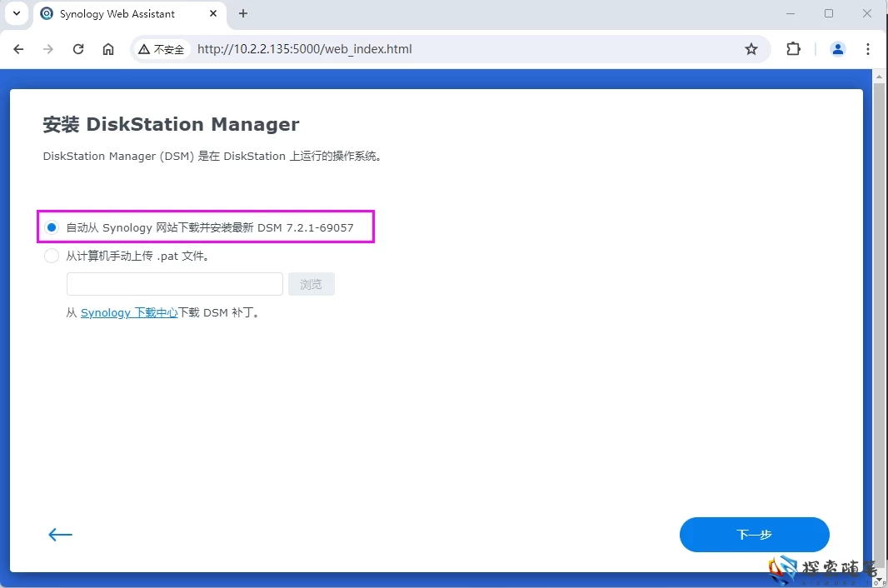Go to the browser home page
This screenshot has width=888, height=588.
(108, 49)
